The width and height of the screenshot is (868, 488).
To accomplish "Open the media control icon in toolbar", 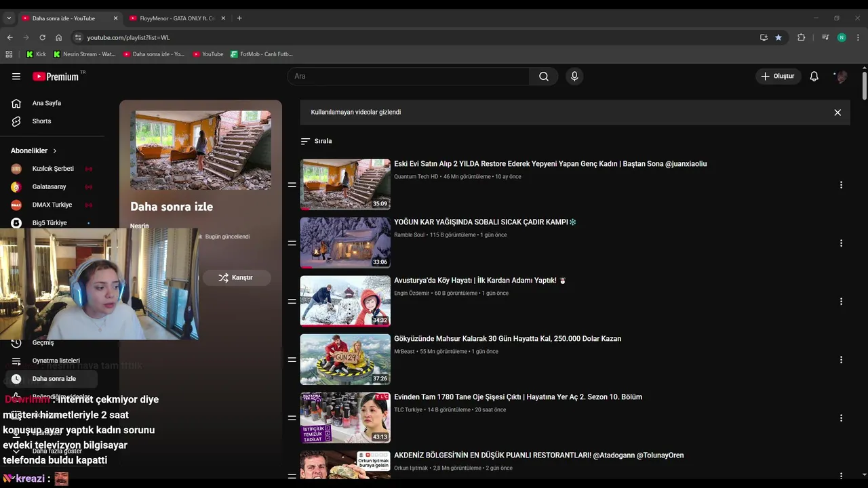I will pos(825,38).
